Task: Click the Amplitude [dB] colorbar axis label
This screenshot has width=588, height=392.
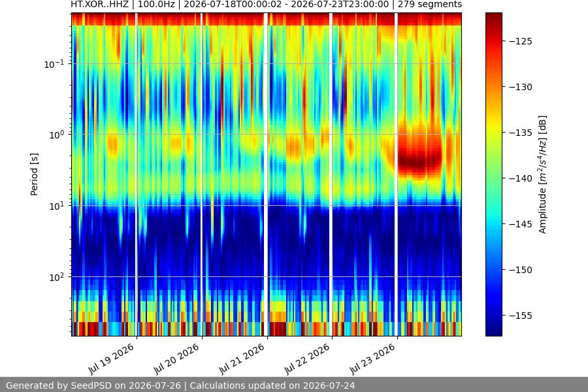Action: [542, 174]
